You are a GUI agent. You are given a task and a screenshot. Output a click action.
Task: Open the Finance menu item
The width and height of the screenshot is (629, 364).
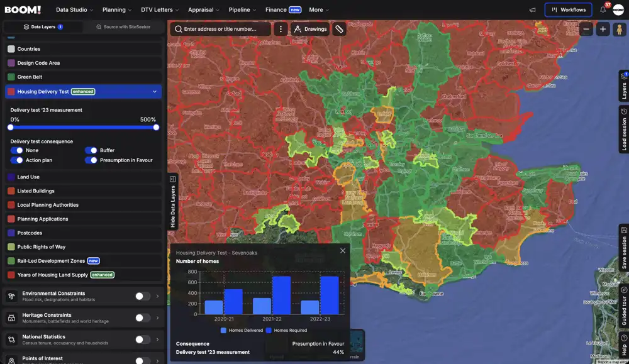click(283, 9)
